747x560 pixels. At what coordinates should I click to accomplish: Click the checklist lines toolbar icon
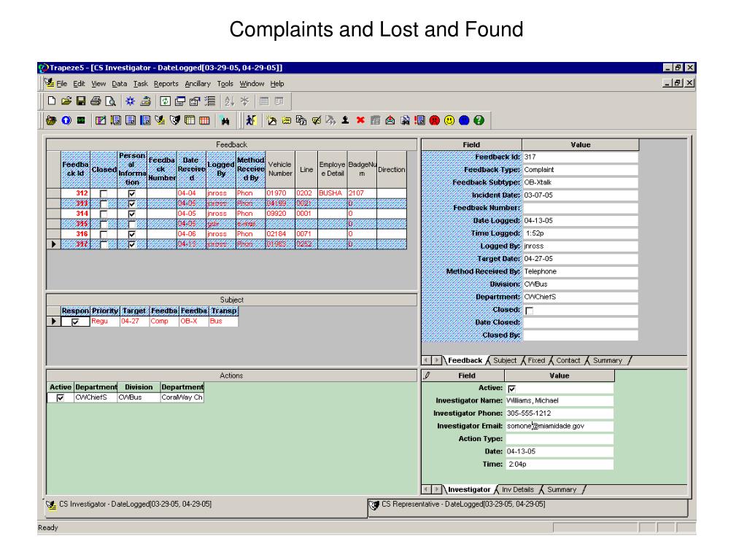click(x=210, y=101)
